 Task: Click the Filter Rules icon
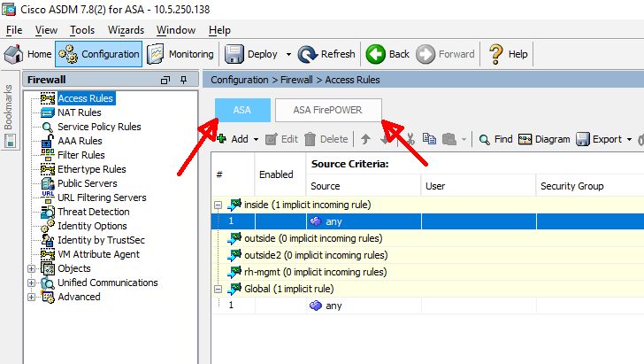click(x=48, y=155)
